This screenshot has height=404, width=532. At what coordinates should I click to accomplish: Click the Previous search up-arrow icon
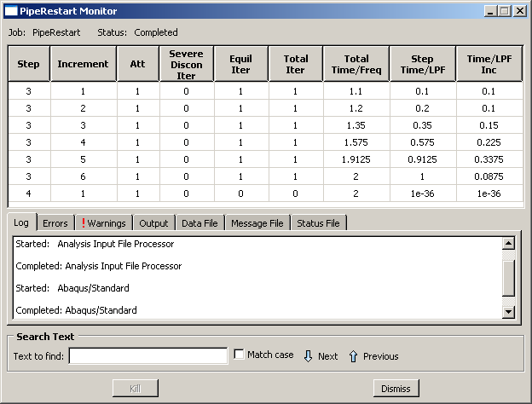[x=353, y=355]
